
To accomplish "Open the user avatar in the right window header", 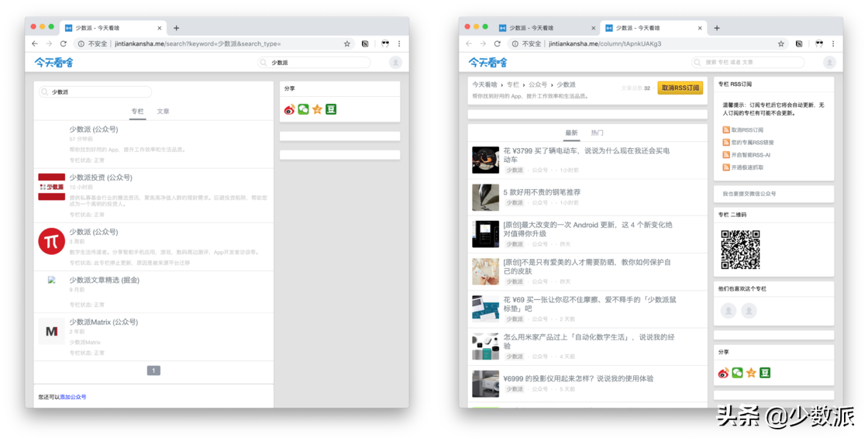I will (829, 63).
